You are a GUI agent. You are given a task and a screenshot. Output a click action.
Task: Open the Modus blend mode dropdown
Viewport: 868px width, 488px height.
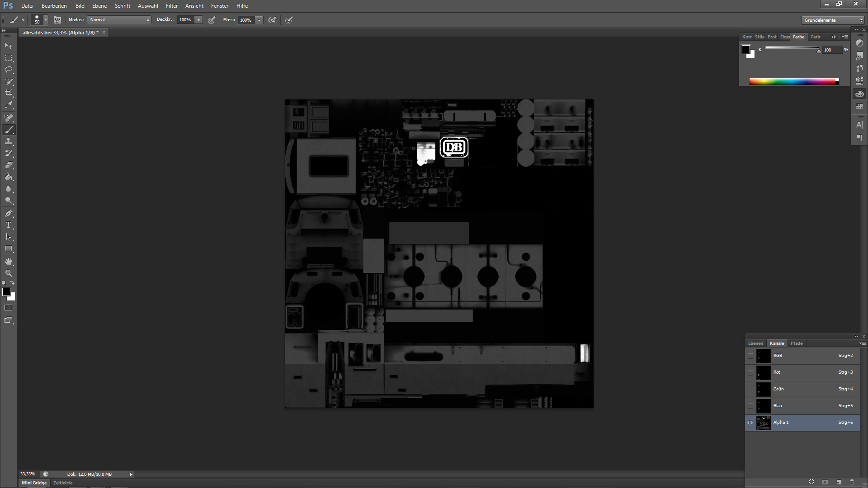coord(119,20)
